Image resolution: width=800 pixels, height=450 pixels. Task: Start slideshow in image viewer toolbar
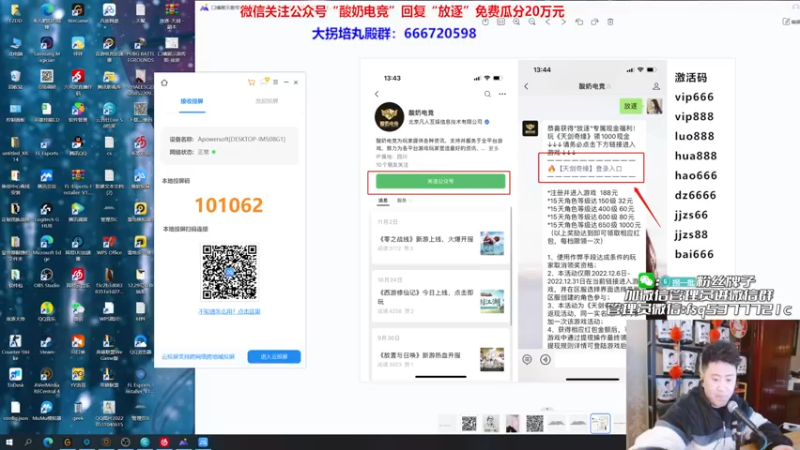click(485, 22)
